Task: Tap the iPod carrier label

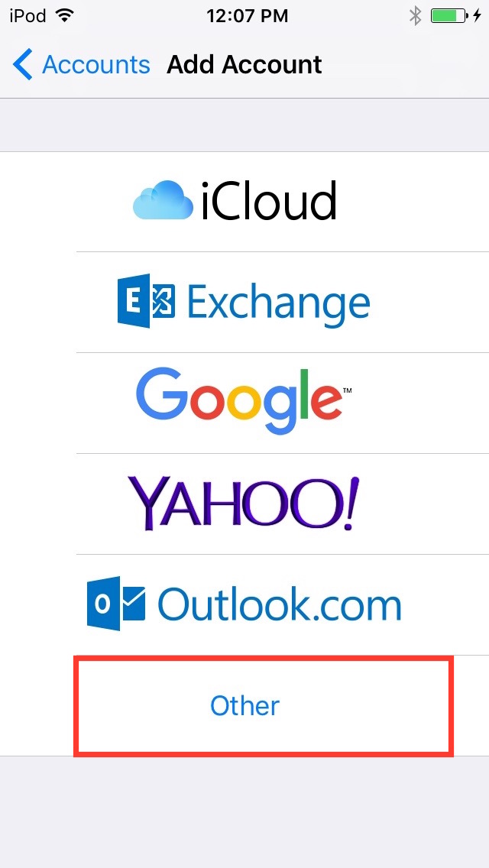Action: [x=28, y=16]
